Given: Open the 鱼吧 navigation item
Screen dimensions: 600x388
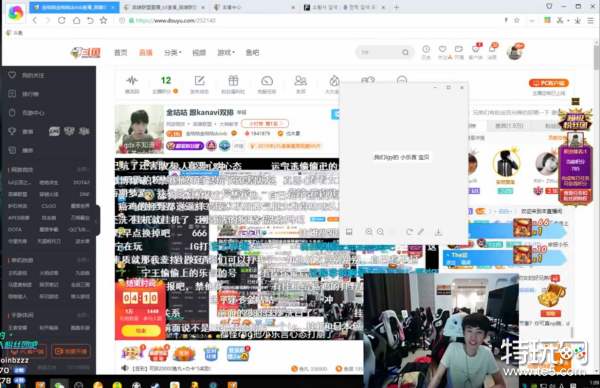Looking at the screenshot, I should (252, 52).
